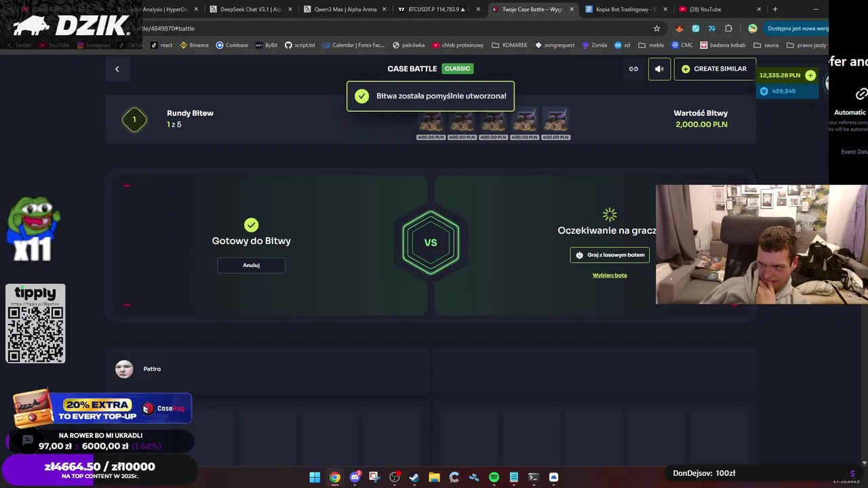This screenshot has width=868, height=488.
Task: Click the Dostępna jest nowa wersja update button
Action: 797,28
